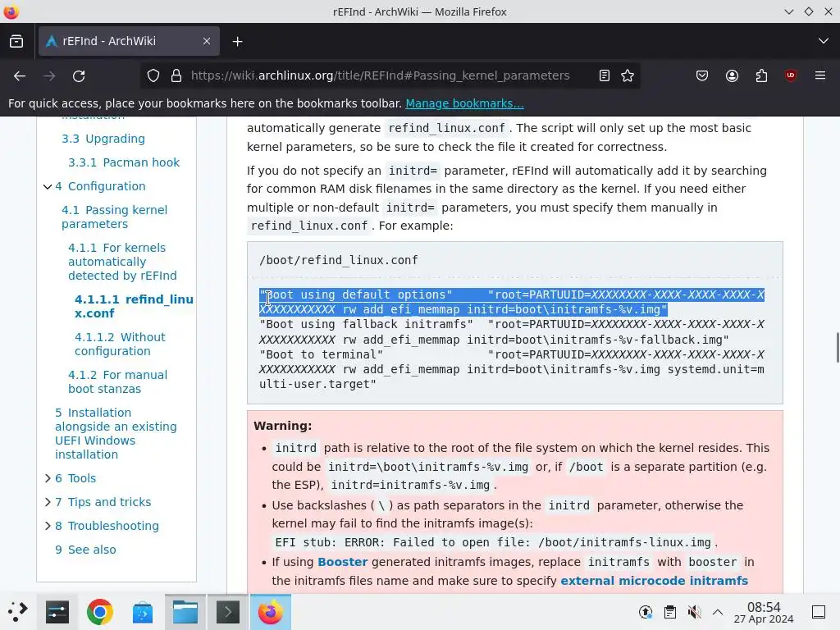Collapse the 4 Configuration section chevron

pyautogui.click(x=48, y=186)
